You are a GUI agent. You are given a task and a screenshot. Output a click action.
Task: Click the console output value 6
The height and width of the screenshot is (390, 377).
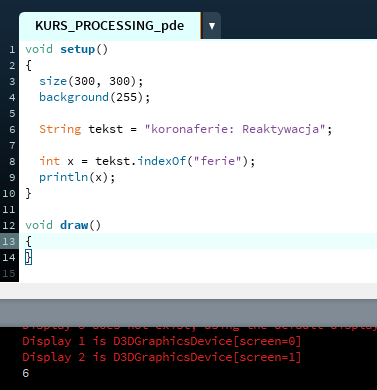(x=26, y=373)
